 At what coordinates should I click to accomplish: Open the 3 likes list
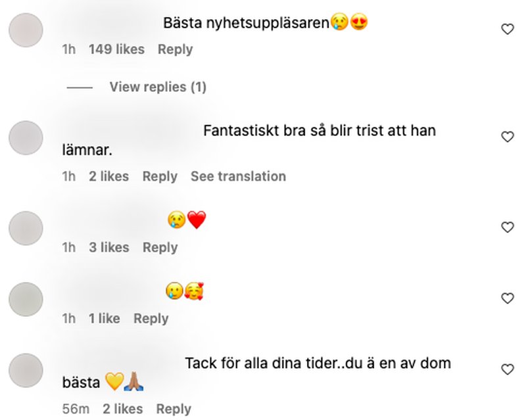[x=109, y=248]
